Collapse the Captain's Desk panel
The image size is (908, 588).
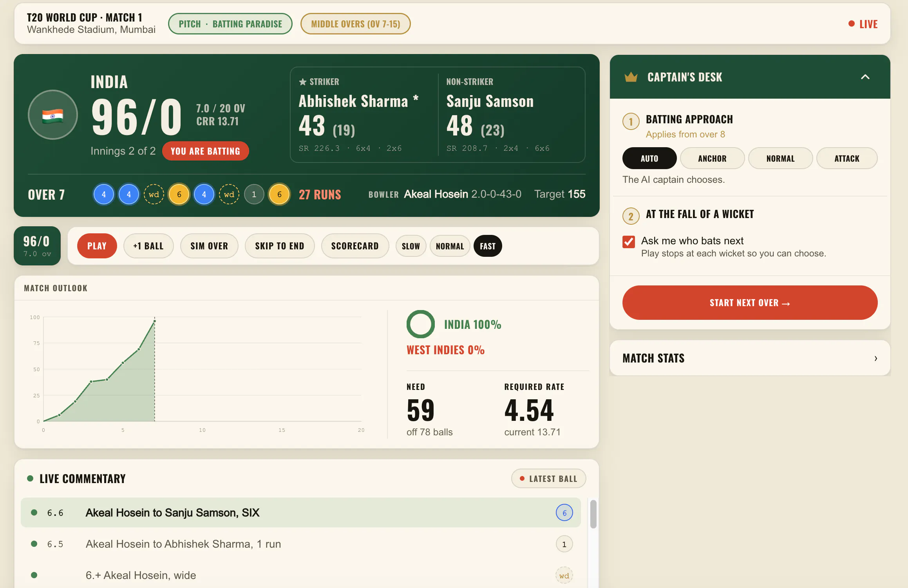(x=865, y=77)
